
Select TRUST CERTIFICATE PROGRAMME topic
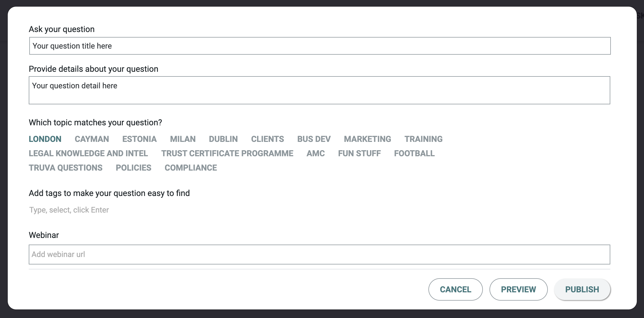point(227,153)
